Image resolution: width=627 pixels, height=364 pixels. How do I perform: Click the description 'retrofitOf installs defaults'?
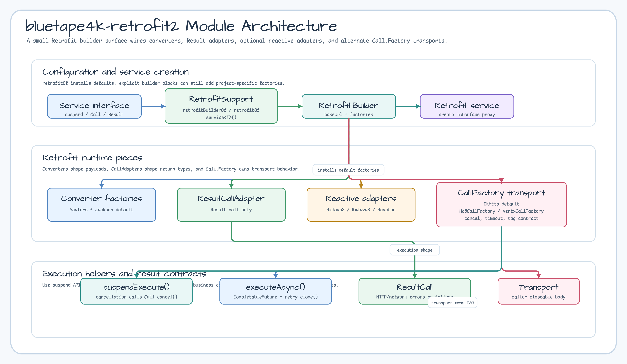point(163,83)
